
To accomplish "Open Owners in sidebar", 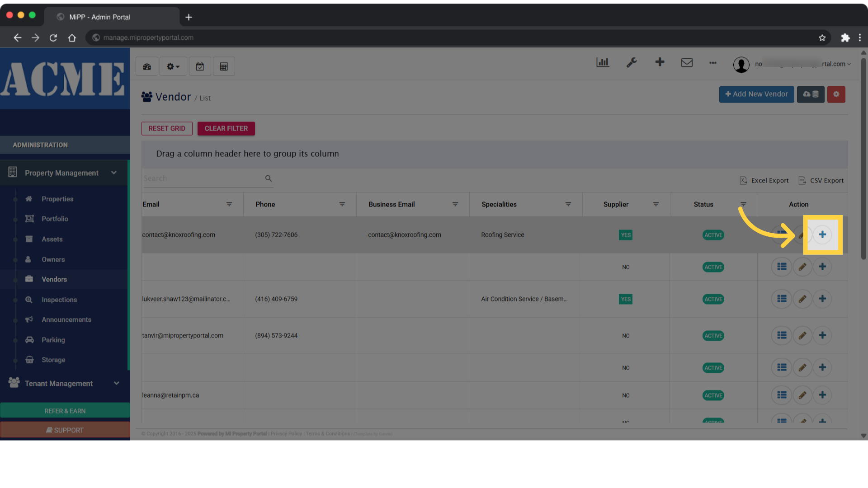I will (53, 259).
